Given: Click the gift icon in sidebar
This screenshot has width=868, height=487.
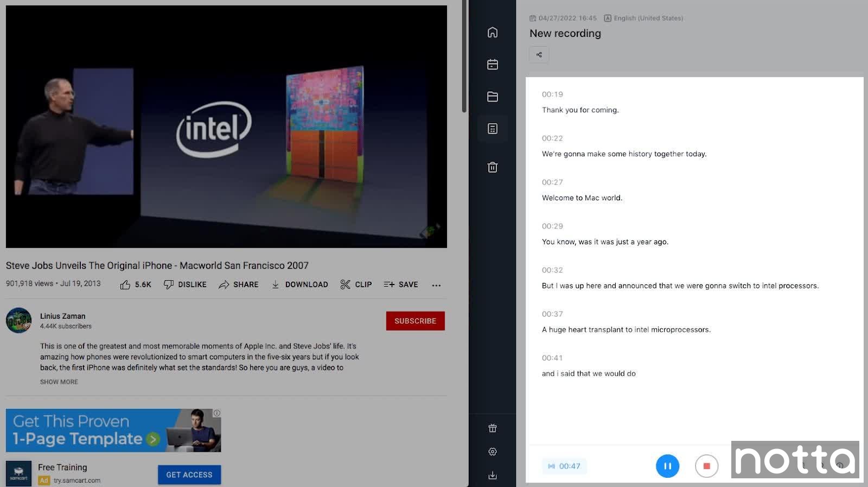Looking at the screenshot, I should [492, 428].
